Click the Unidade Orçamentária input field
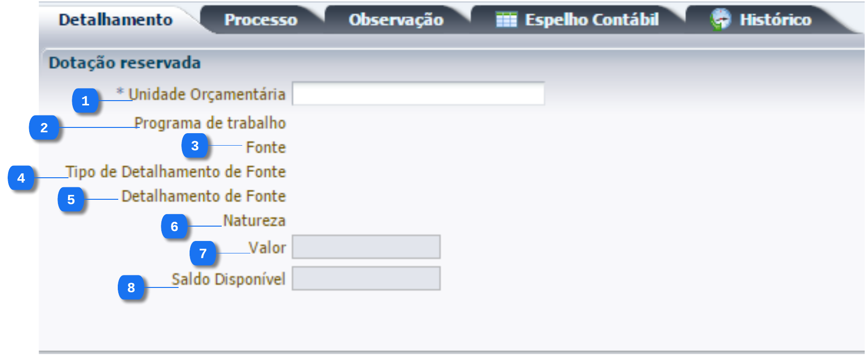 click(418, 93)
